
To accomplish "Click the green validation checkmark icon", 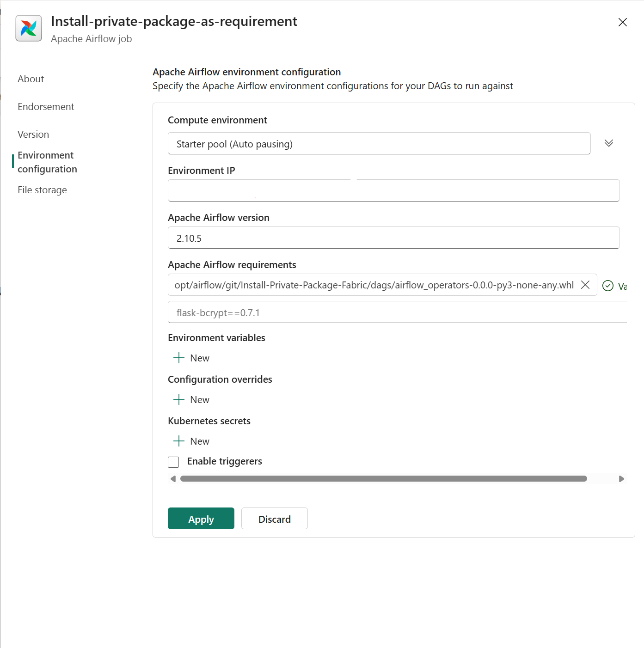I will pyautogui.click(x=608, y=286).
